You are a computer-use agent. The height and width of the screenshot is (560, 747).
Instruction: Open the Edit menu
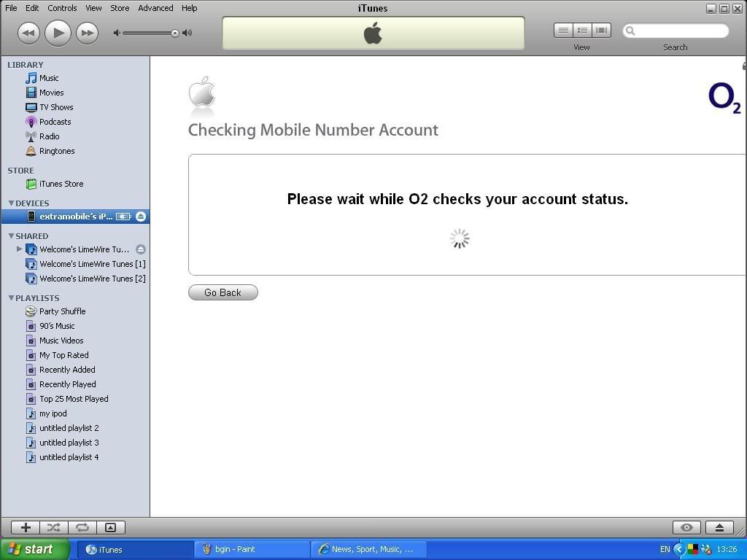point(32,8)
